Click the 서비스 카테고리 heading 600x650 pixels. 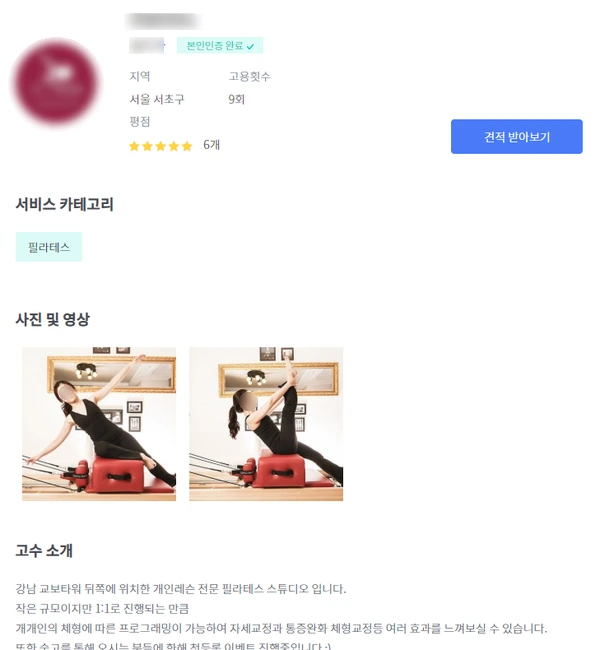64,204
